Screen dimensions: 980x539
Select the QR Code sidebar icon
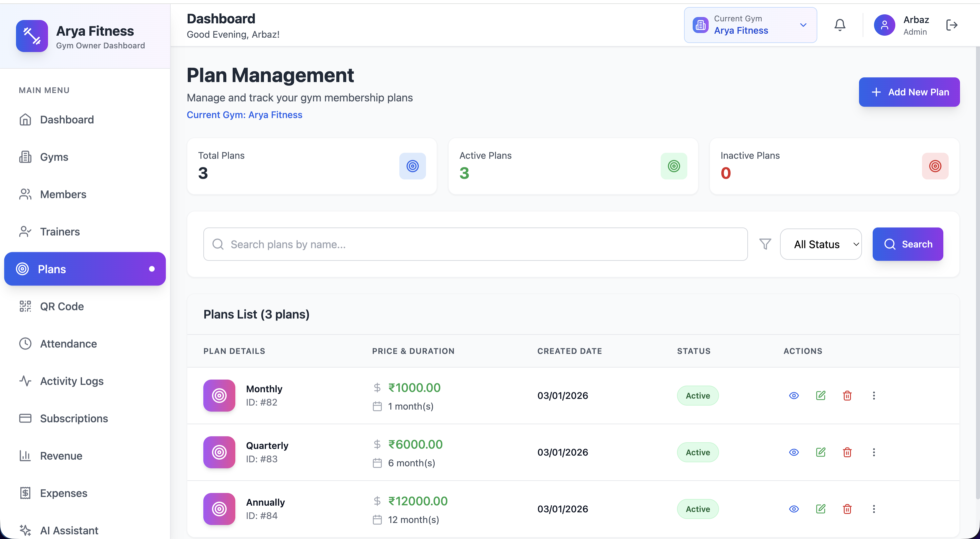(25, 306)
